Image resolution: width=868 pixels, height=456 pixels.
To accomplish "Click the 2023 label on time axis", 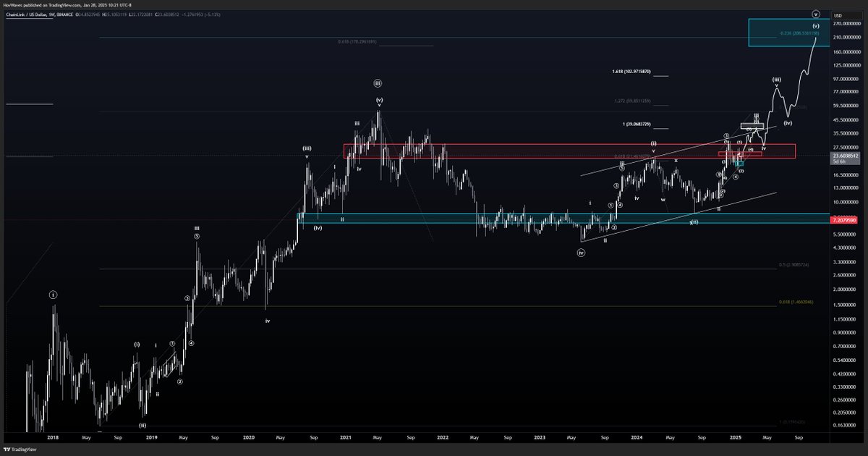I will point(540,437).
